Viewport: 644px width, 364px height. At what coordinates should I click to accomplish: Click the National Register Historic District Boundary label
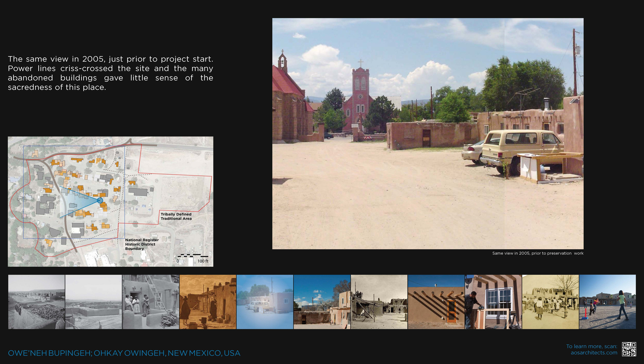click(x=142, y=244)
